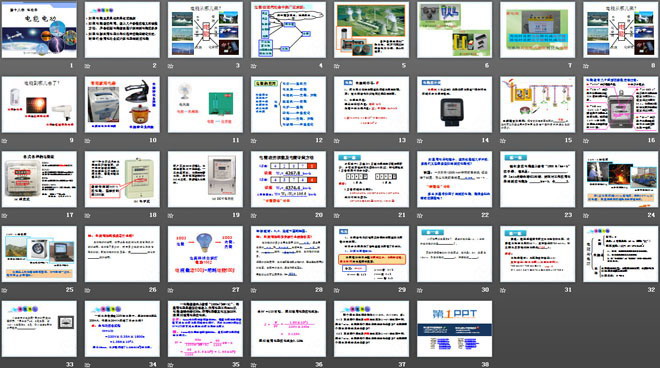Click the animation star icon under slide 4
The width and height of the screenshot is (660, 368).
(x=254, y=66)
